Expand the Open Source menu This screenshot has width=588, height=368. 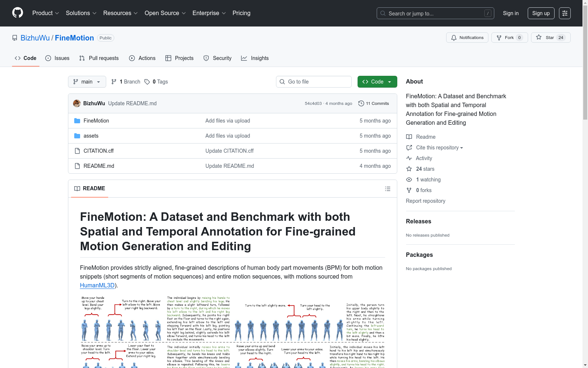click(x=165, y=13)
